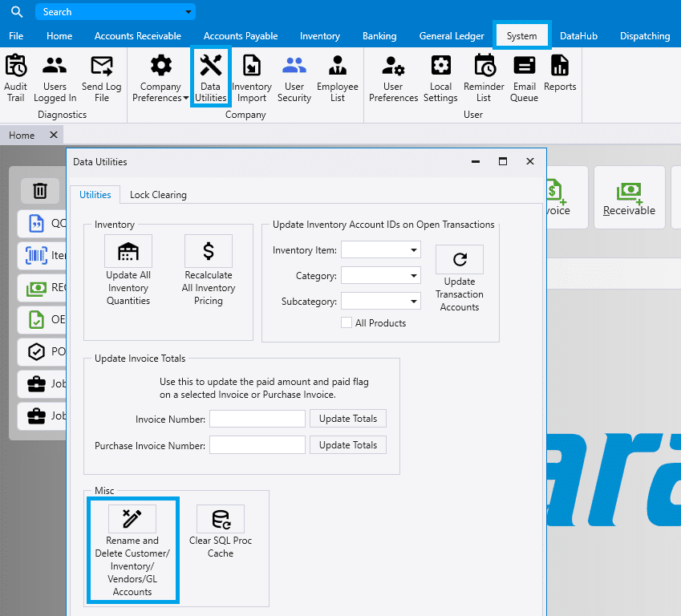Open the Category dropdown

pos(414,275)
